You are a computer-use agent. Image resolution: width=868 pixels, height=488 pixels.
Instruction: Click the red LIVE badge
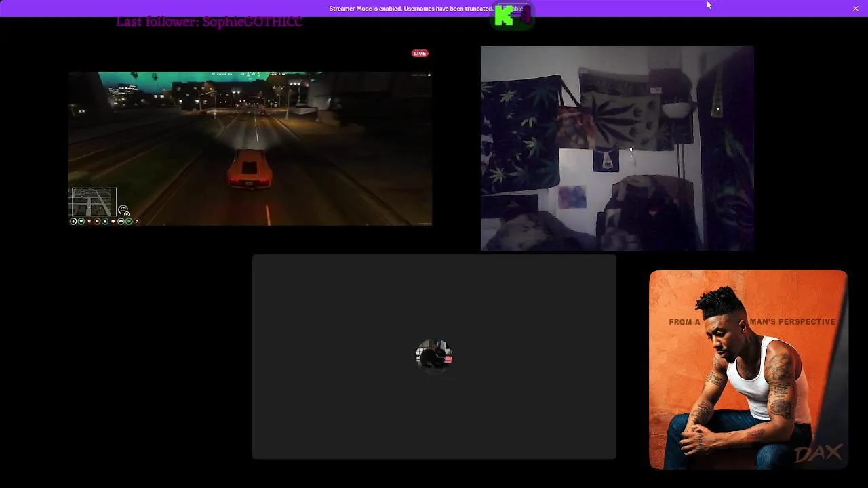[420, 54]
